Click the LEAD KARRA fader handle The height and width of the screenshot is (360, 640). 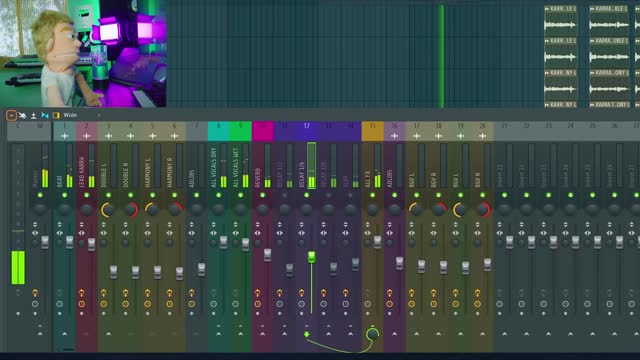91,244
